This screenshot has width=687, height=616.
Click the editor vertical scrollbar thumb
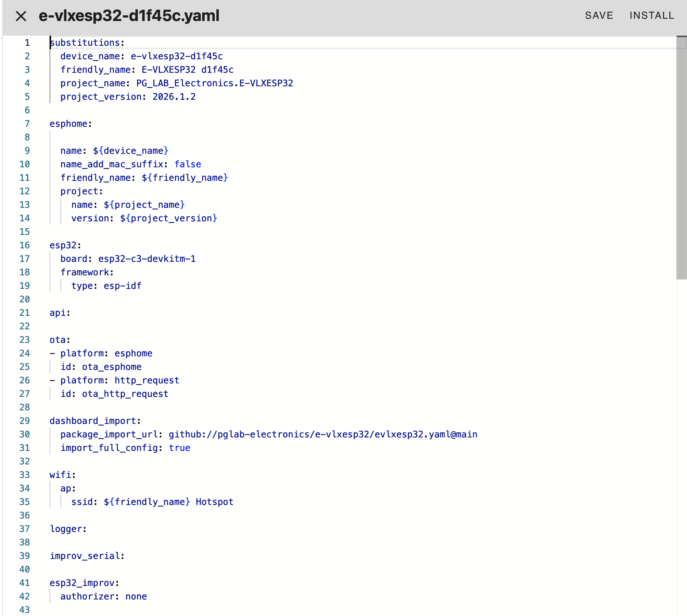coord(681,158)
